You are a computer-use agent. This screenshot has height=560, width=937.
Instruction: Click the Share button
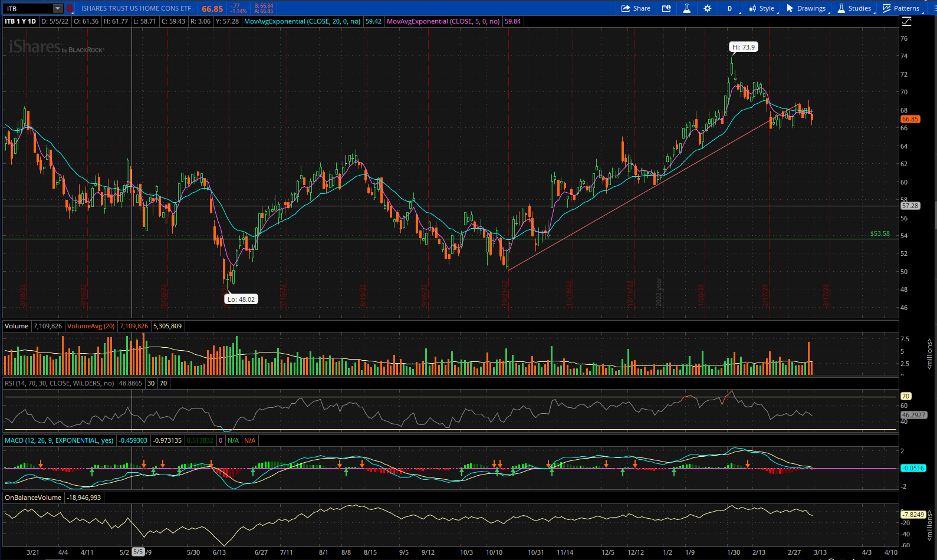point(636,8)
